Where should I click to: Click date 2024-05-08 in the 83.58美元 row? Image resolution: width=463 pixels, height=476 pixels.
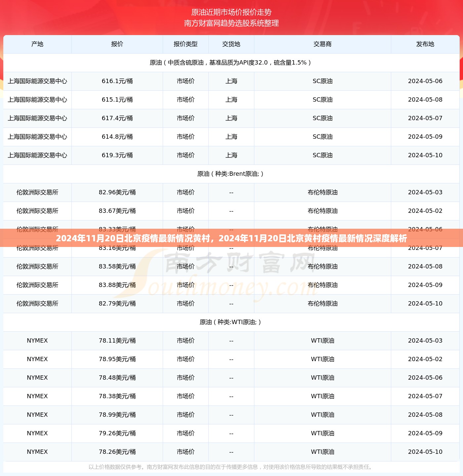click(x=425, y=266)
